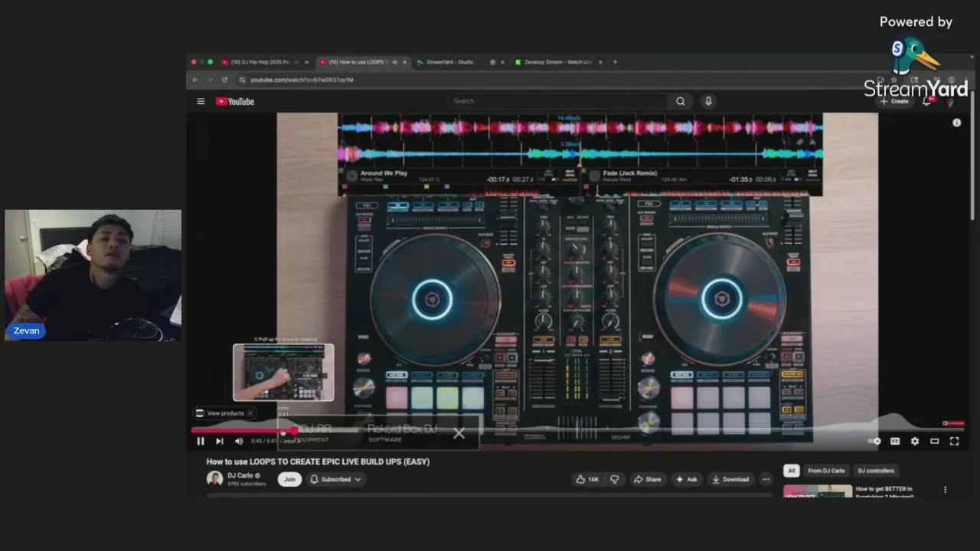Viewport: 980px width, 551px height.
Task: Close the Zevanuy Stream tab
Action: pos(600,62)
